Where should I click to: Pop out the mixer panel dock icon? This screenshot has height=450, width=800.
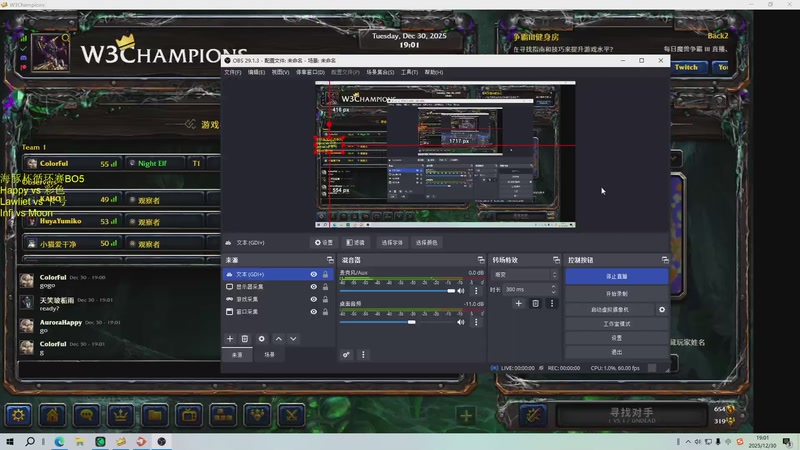point(481,260)
